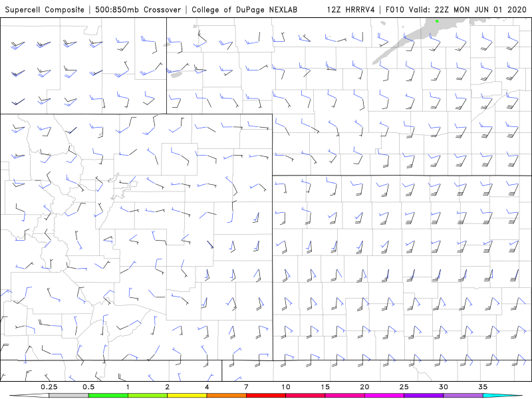Click the "0.5" legend value

(x=88, y=387)
